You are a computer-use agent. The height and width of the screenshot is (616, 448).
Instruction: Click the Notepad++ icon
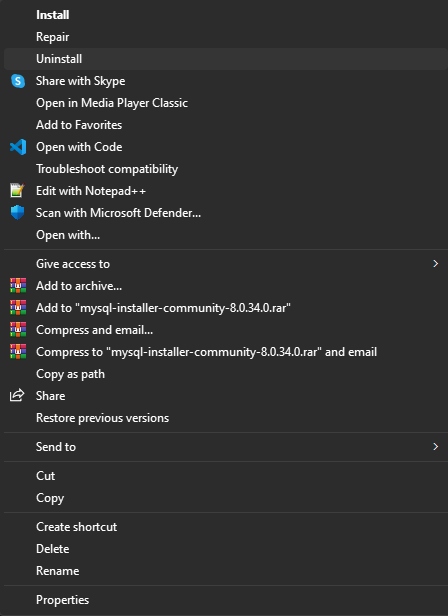(x=18, y=191)
